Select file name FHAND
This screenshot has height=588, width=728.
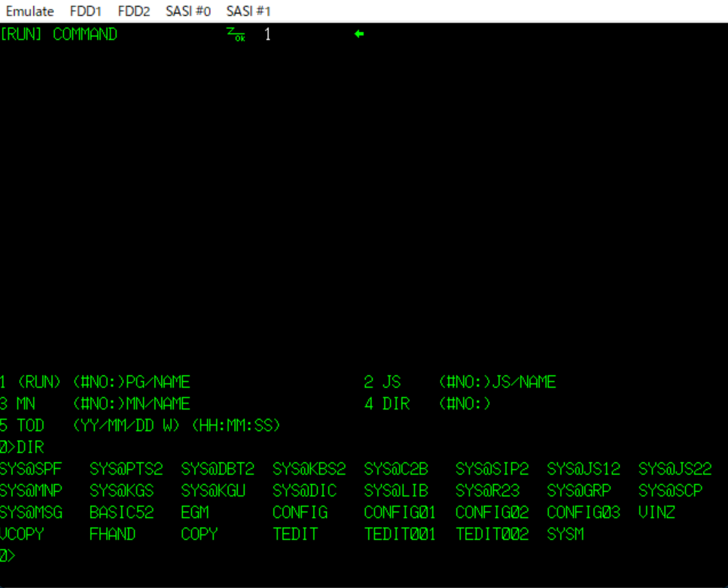click(x=112, y=535)
